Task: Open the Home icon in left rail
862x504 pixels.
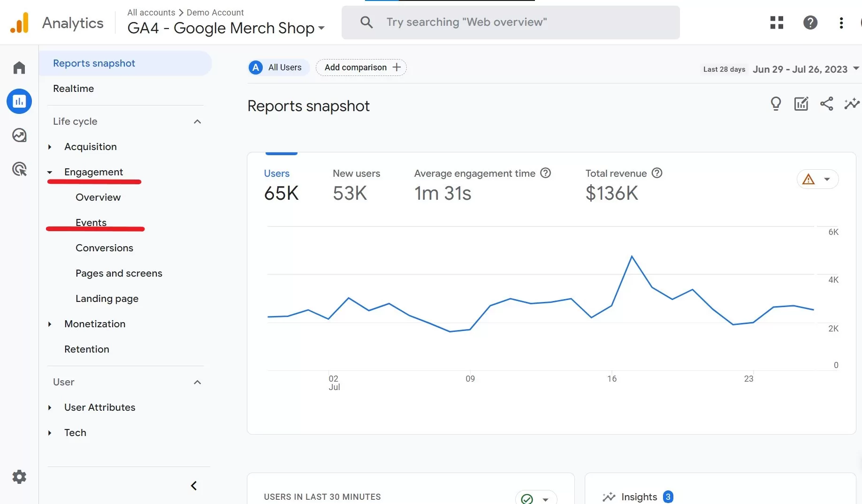Action: (x=19, y=68)
